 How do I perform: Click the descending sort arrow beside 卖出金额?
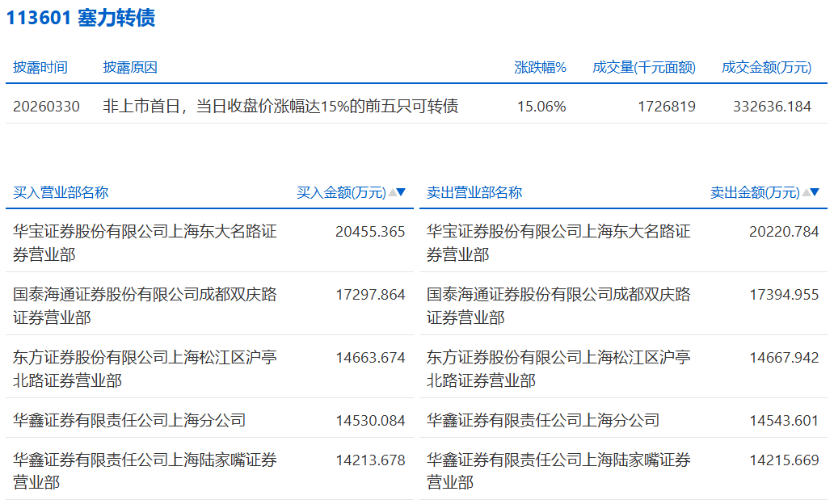click(x=815, y=192)
